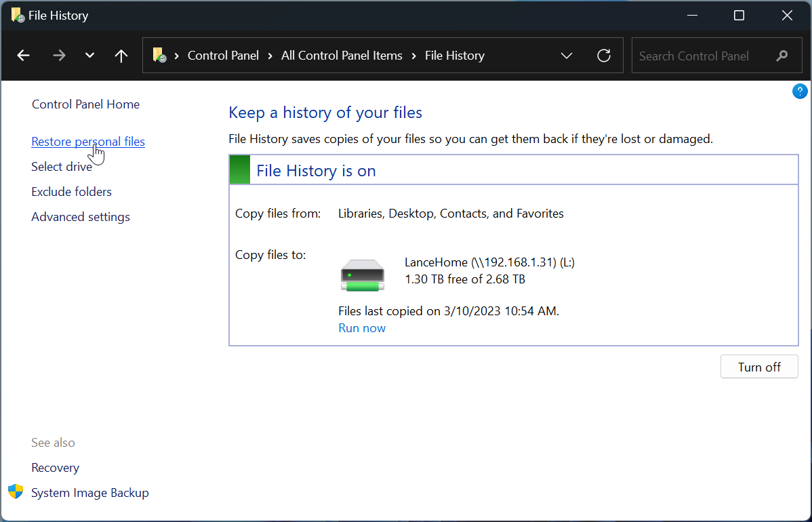812x522 pixels.
Task: Expand chevron before Control Panel breadcrumb
Action: click(178, 56)
